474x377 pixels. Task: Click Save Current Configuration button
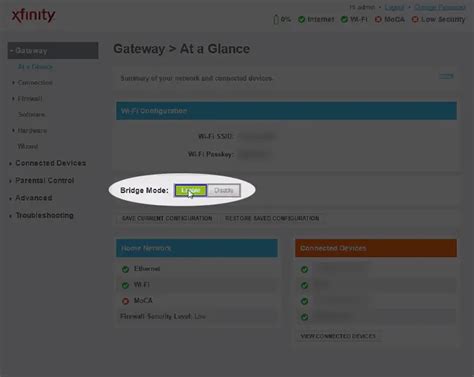pos(167,218)
